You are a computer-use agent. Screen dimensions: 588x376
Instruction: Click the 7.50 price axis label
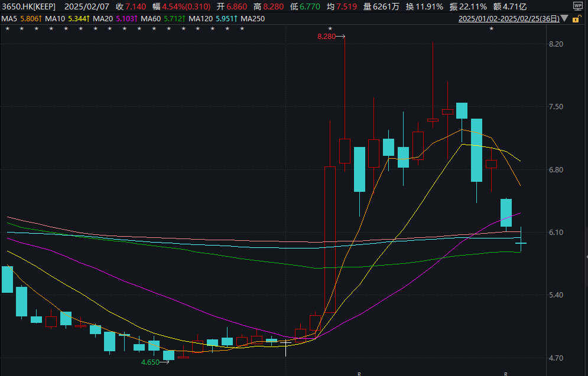point(555,107)
